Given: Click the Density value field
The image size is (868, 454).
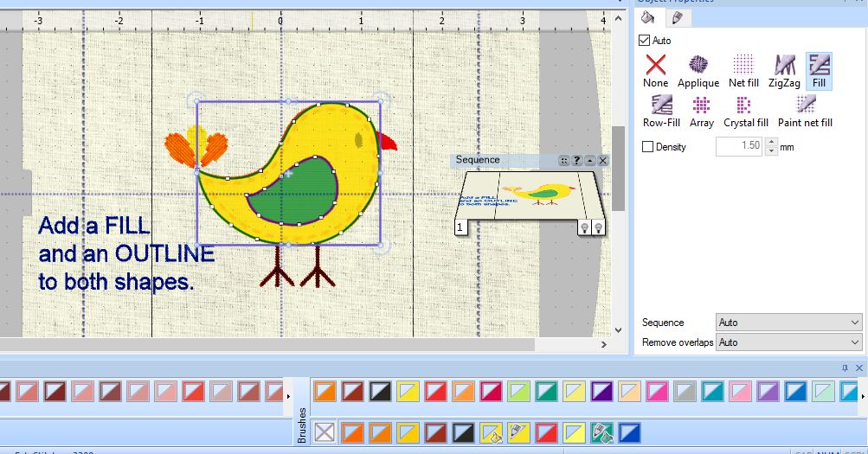Looking at the screenshot, I should point(740,146).
